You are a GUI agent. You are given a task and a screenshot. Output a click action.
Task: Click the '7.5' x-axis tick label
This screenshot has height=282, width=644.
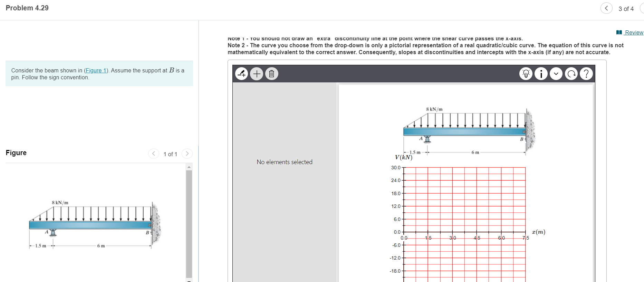(x=526, y=238)
